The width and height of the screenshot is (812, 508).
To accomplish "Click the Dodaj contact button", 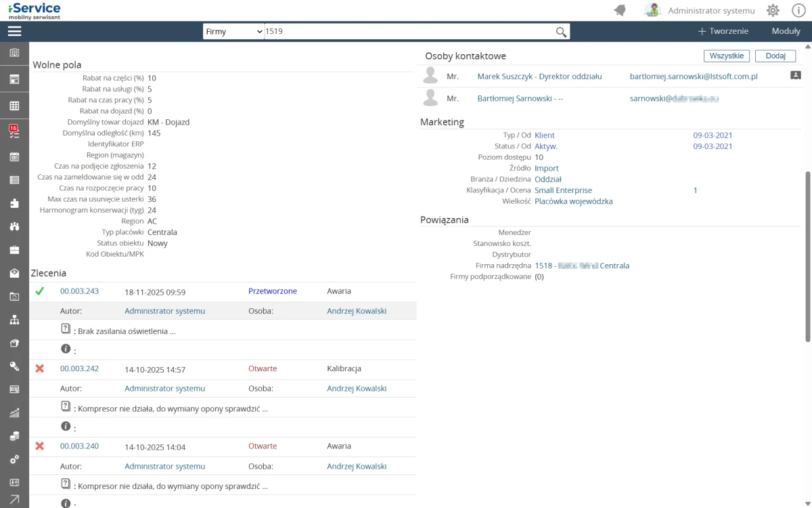I will 775,56.
